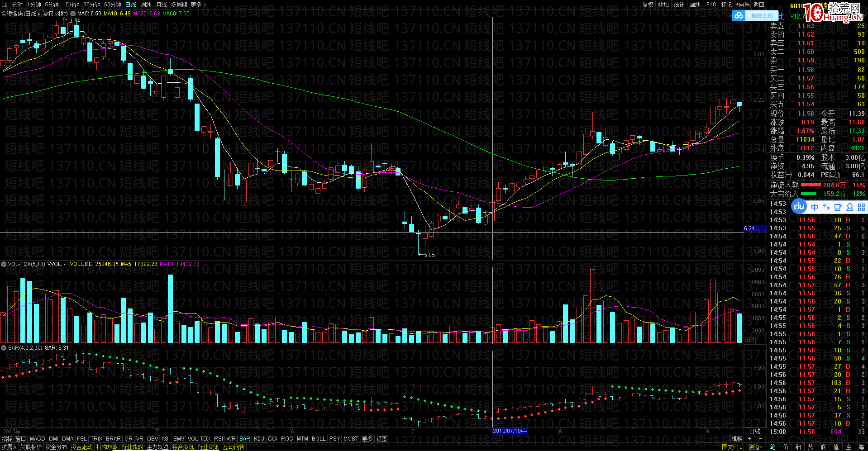Select the BOLL indicator
The image size is (868, 451).
coord(319,439)
